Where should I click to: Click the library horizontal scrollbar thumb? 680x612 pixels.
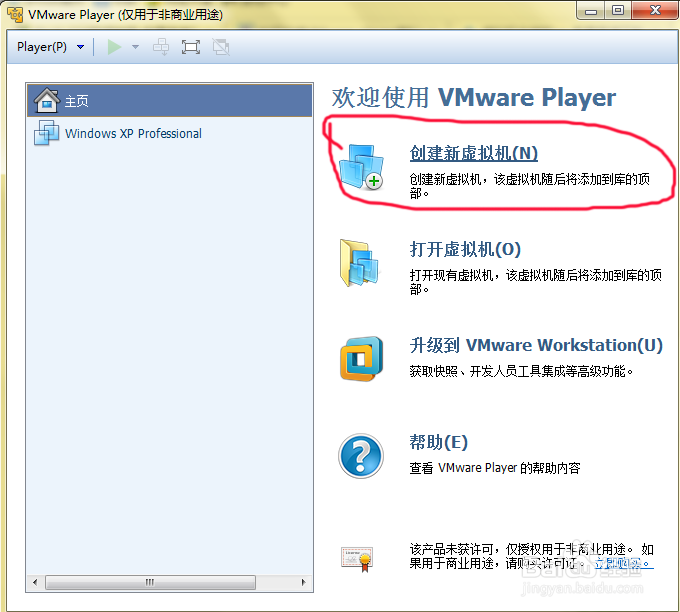(150, 582)
